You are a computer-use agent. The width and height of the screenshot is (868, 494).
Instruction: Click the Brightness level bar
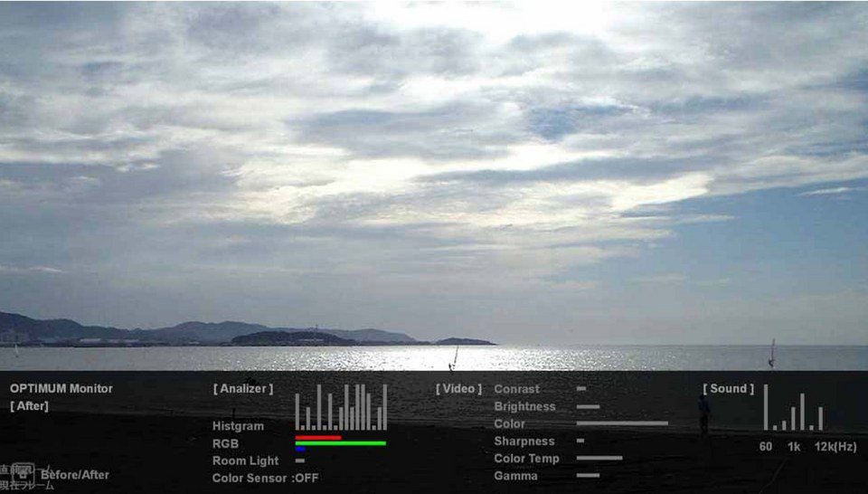[x=588, y=406]
